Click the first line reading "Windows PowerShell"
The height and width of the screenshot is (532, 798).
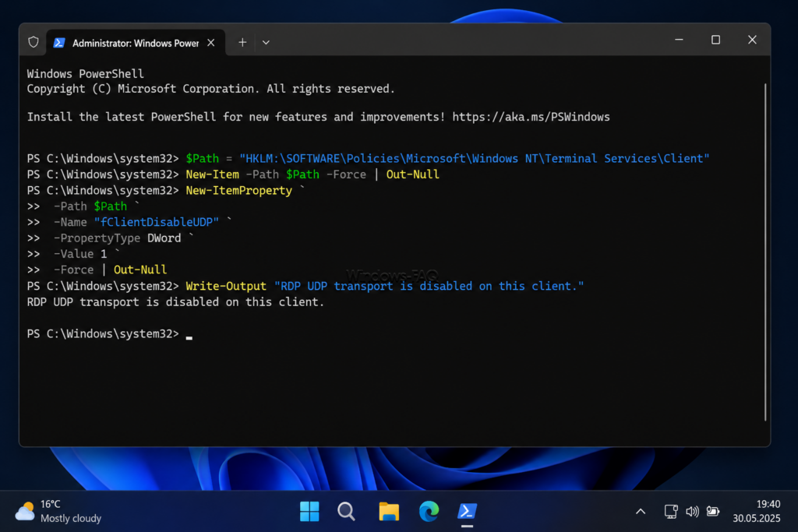click(x=86, y=74)
